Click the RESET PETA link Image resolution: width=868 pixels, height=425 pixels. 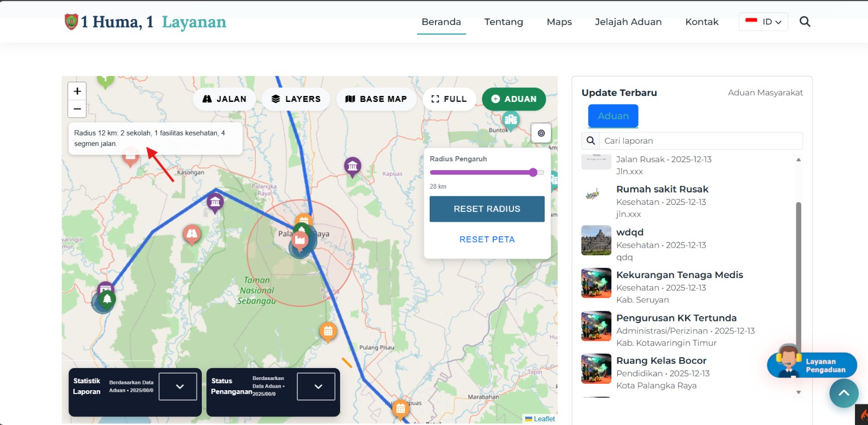tap(487, 240)
